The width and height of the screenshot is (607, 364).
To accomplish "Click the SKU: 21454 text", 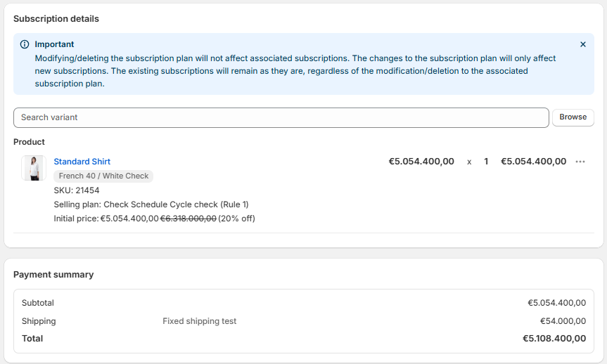I will 77,190.
